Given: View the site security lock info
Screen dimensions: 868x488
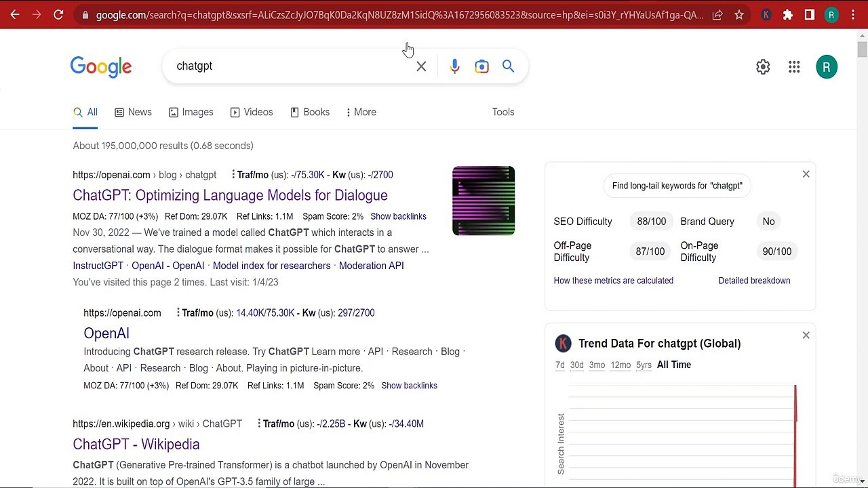Looking at the screenshot, I should [x=84, y=14].
